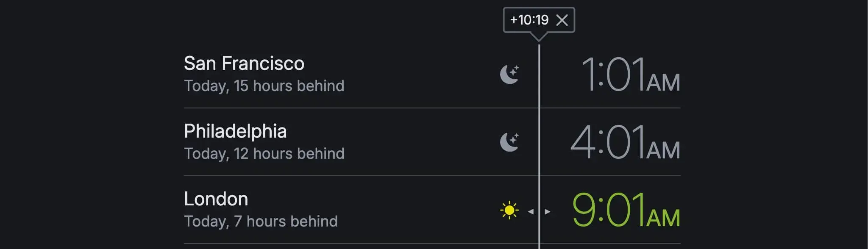Click 'Today, 12 hours behind' subtitle
The height and width of the screenshot is (249, 868).
[x=264, y=154]
